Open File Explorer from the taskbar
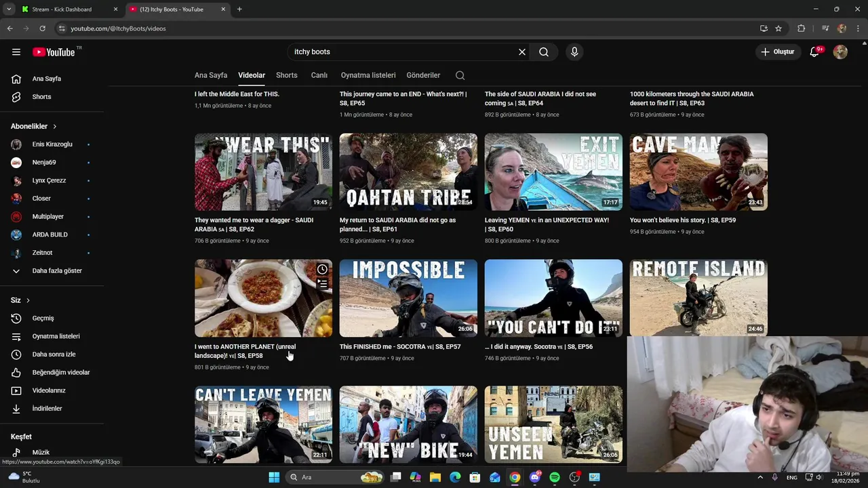Screen dimensions: 868x488 (435, 477)
